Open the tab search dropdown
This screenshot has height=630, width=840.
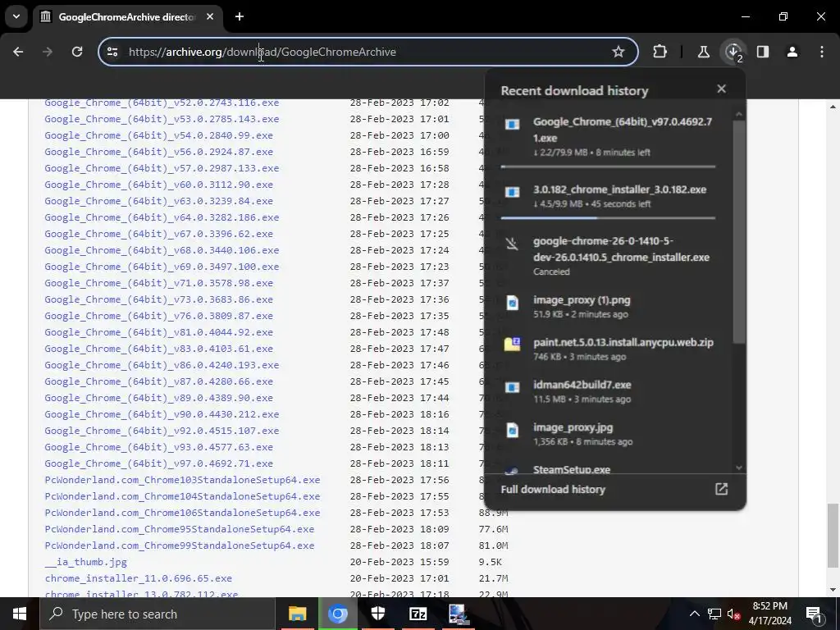tap(16, 16)
